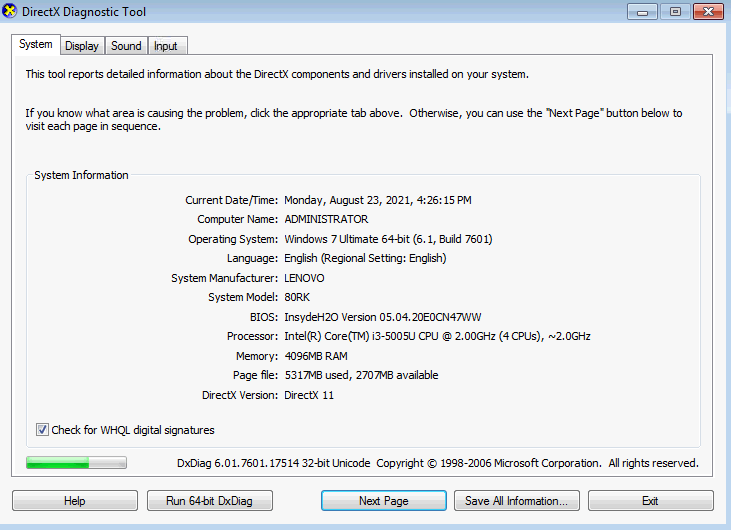Click the DxDiag 6.01.7601.17514 version text
The width and height of the screenshot is (731, 530).
(x=274, y=463)
